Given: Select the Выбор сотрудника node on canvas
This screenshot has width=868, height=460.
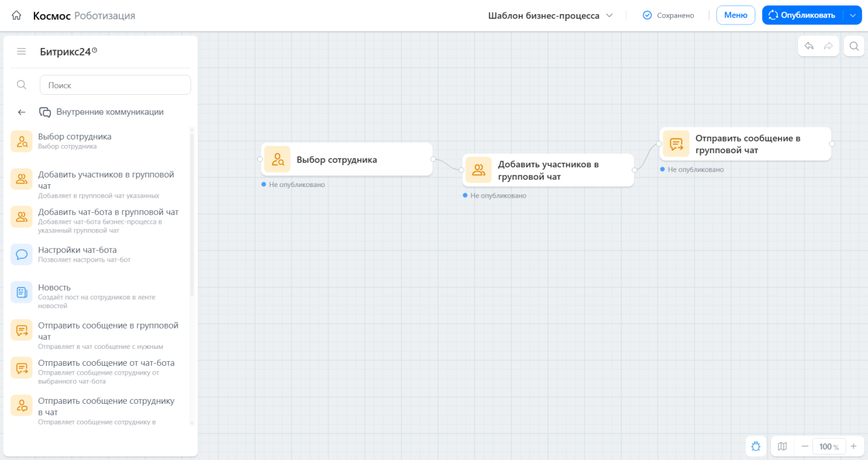Looking at the screenshot, I should pyautogui.click(x=347, y=160).
